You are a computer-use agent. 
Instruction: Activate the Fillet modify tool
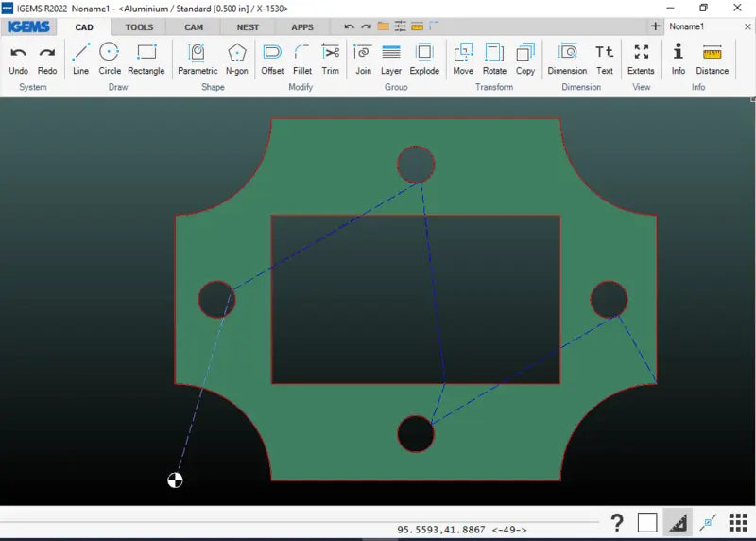coord(302,58)
